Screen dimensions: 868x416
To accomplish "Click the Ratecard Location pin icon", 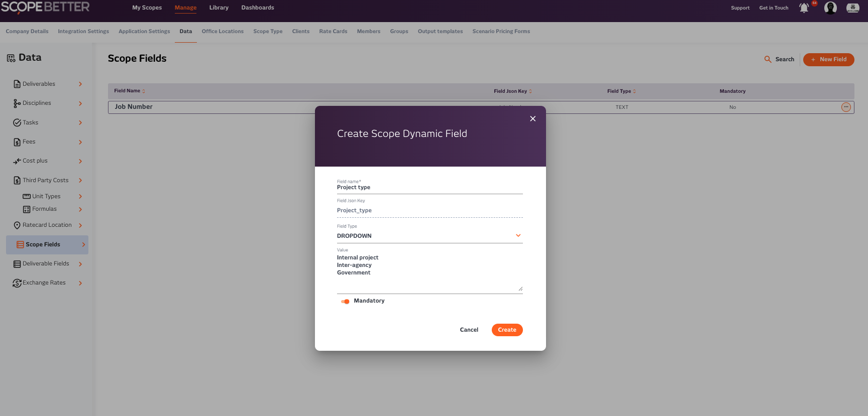I will click(x=17, y=225).
